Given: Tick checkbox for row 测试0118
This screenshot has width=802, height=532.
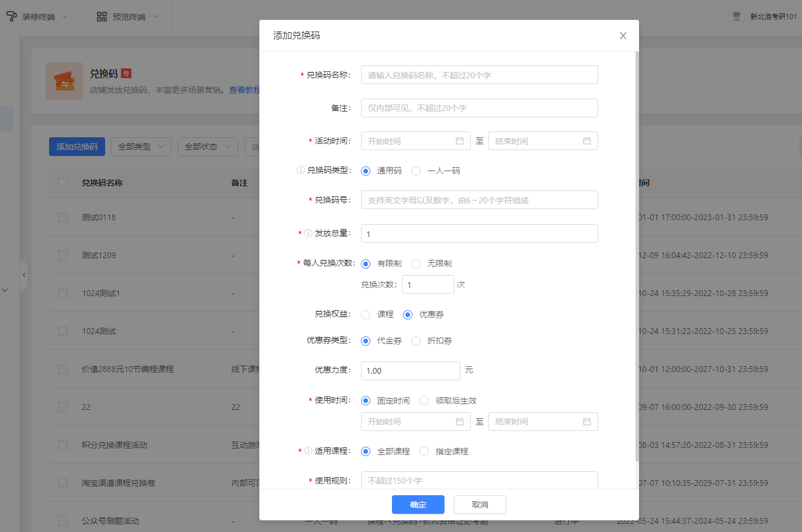Looking at the screenshot, I should [63, 217].
